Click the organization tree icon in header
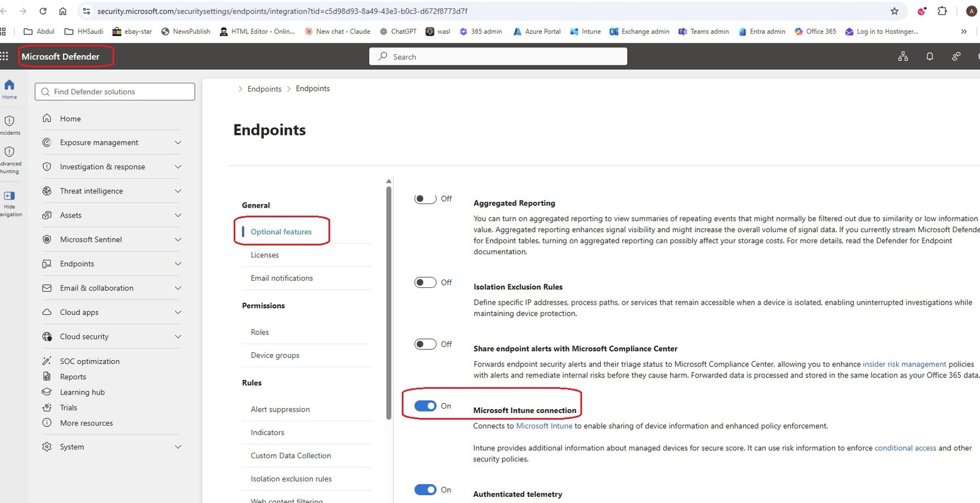 [x=903, y=56]
